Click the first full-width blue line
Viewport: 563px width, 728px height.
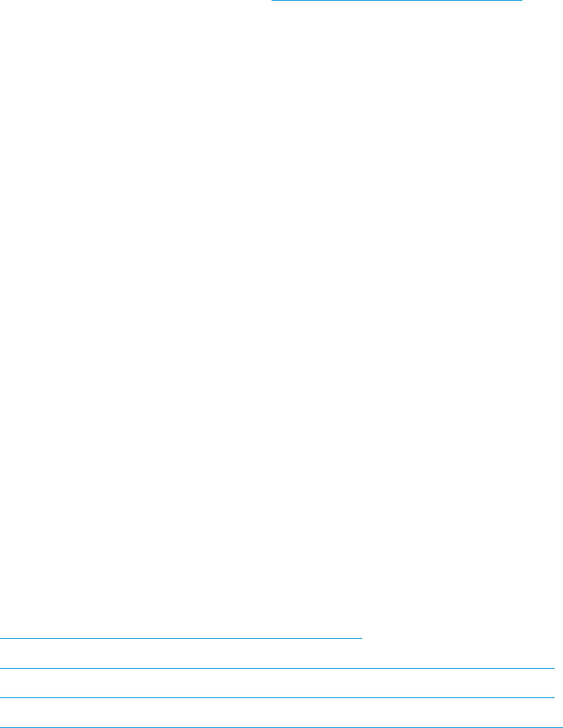tap(277, 668)
